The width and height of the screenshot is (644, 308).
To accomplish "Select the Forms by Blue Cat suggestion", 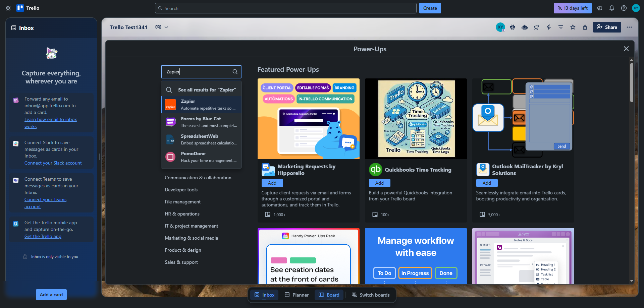I will point(201,122).
